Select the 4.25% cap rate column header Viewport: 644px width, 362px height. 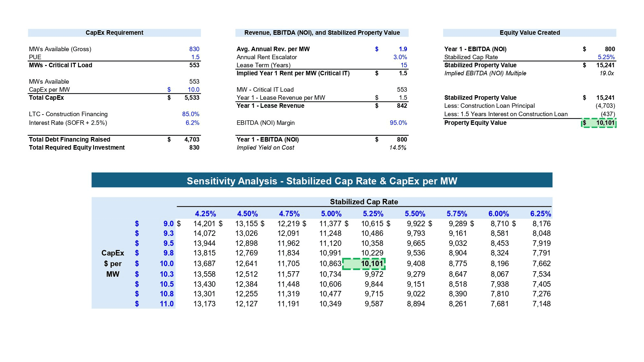tap(205, 214)
